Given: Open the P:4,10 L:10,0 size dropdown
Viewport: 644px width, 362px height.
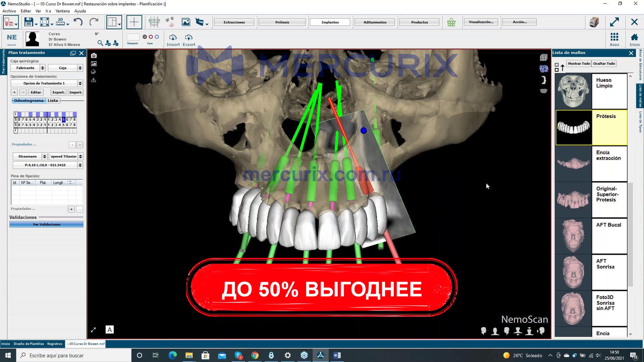Looking at the screenshot, I should coord(48,165).
